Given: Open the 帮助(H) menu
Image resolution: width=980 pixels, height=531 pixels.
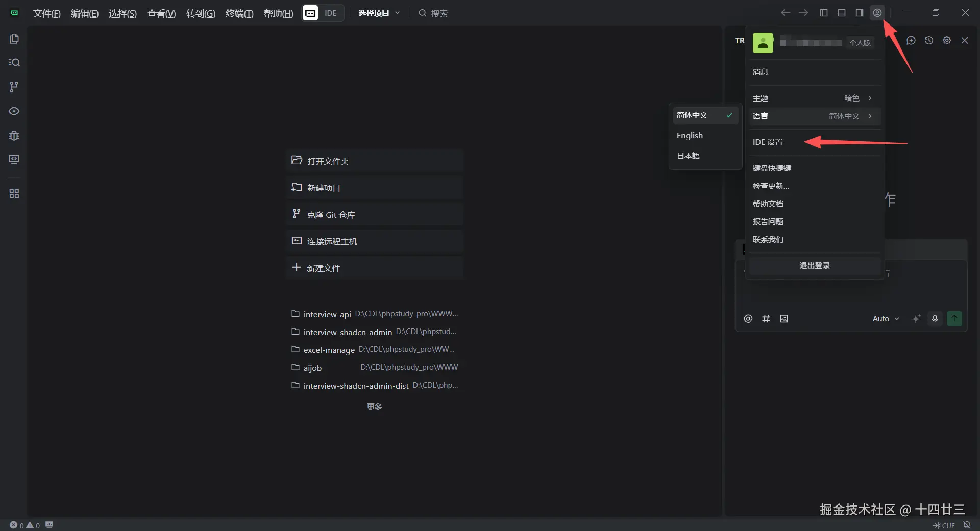Looking at the screenshot, I should 279,13.
